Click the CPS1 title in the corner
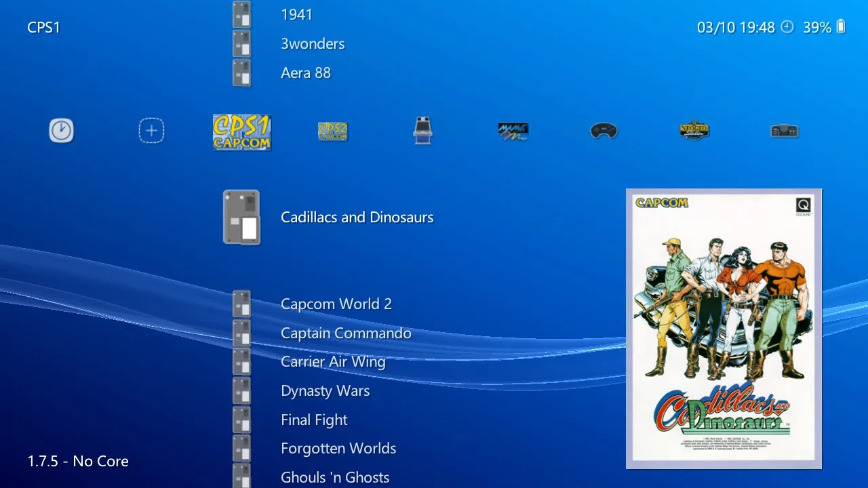The image size is (868, 488). pyautogui.click(x=44, y=27)
